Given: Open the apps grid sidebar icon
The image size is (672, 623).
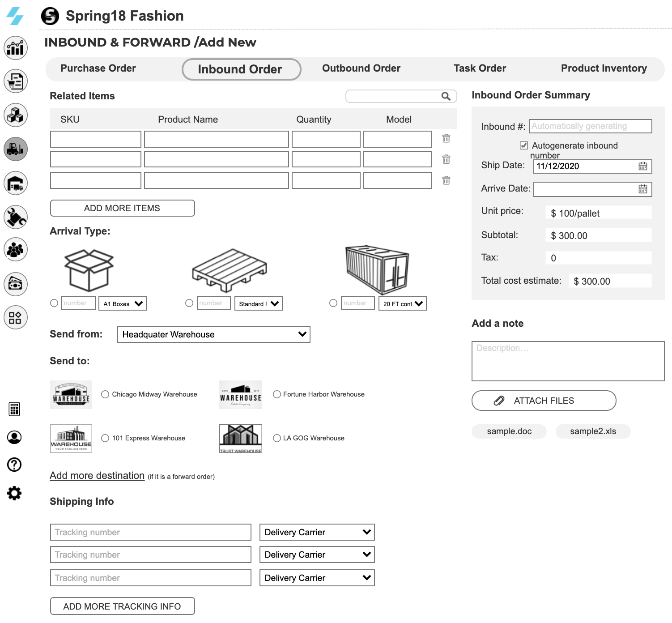Looking at the screenshot, I should click(x=16, y=317).
